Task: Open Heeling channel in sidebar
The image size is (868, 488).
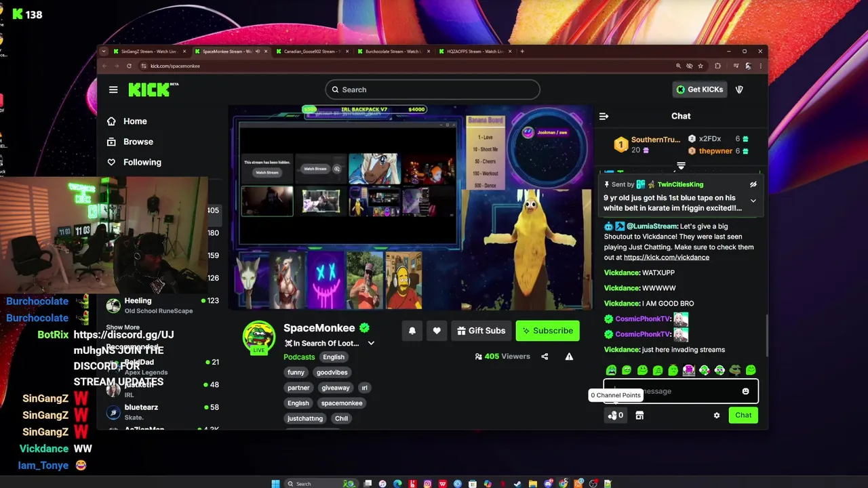Action: point(158,306)
